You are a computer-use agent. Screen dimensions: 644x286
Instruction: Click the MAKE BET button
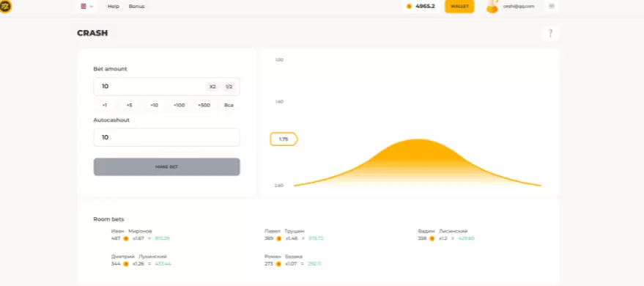pyautogui.click(x=166, y=167)
